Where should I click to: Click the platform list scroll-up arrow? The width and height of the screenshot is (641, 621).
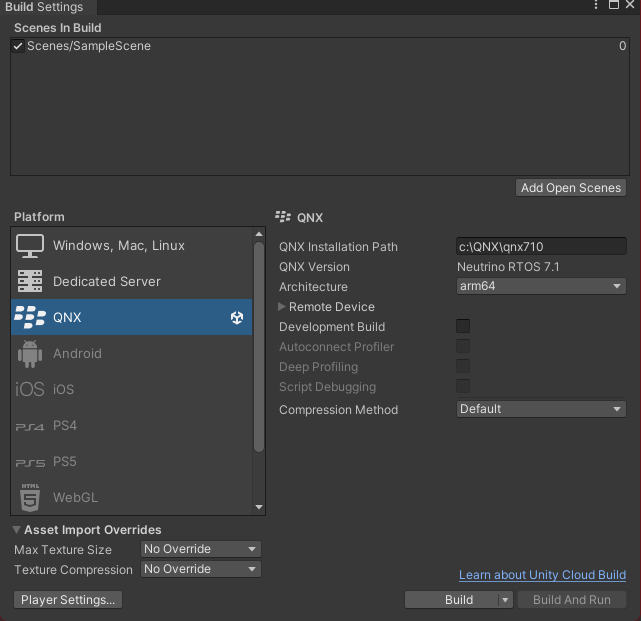tap(259, 234)
